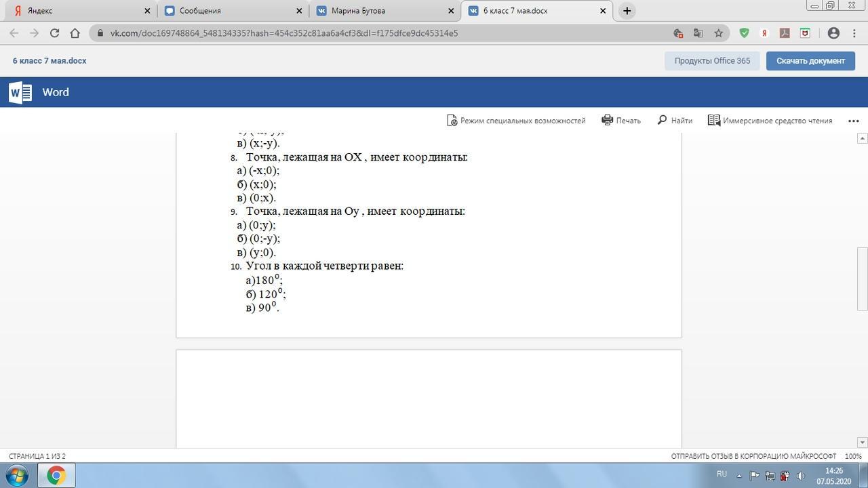The width and height of the screenshot is (868, 488).
Task: Open the Adobe Acrobat extension icon
Action: tap(785, 33)
